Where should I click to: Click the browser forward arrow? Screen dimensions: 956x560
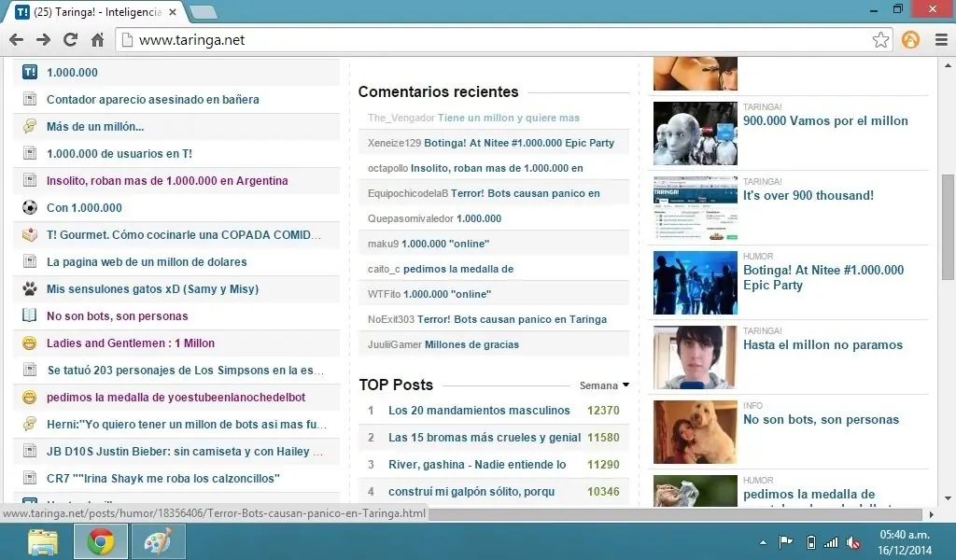[x=43, y=40]
